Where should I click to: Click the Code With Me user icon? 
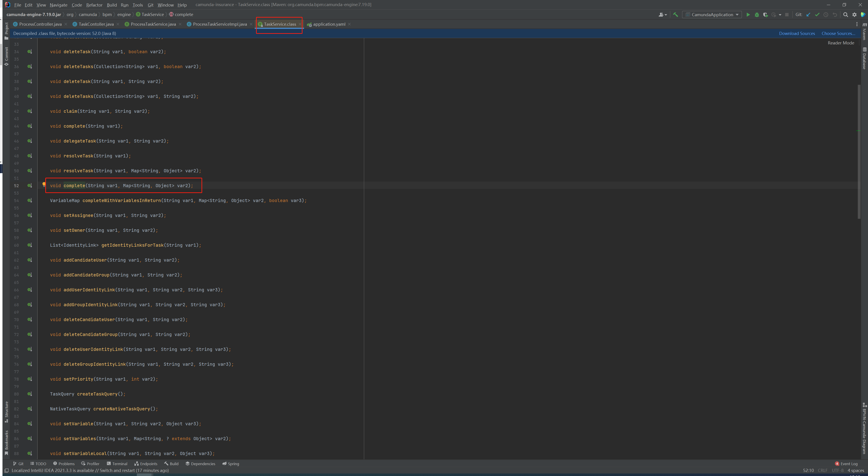661,14
